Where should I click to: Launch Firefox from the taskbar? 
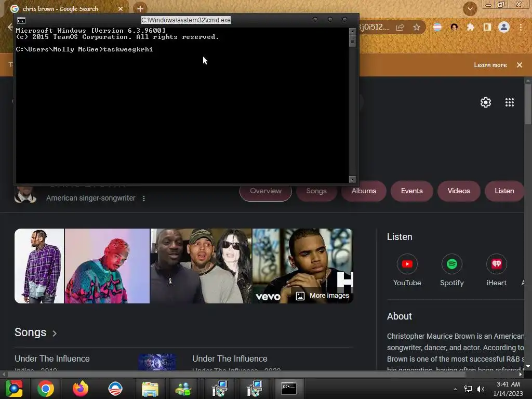(x=81, y=389)
